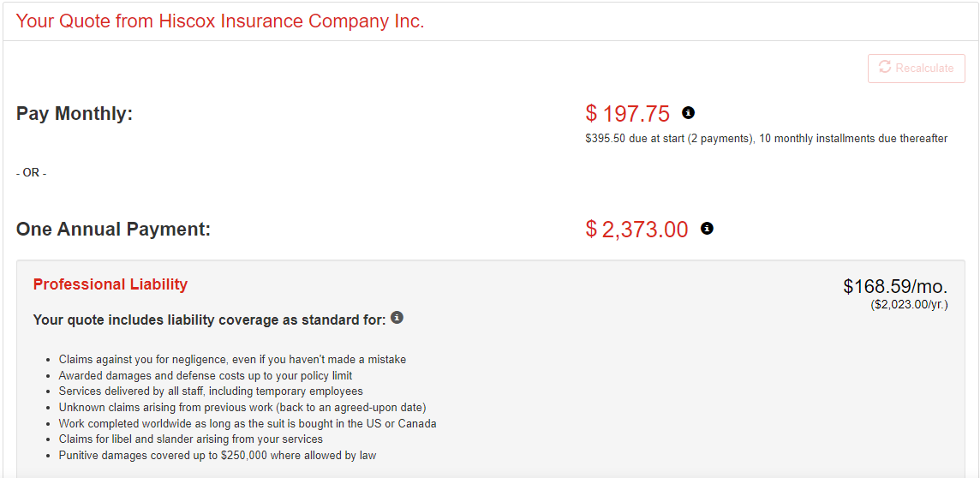Viewport: 980px width, 478px height.
Task: Click the punitive damages $250,000 bullet
Action: [217, 455]
